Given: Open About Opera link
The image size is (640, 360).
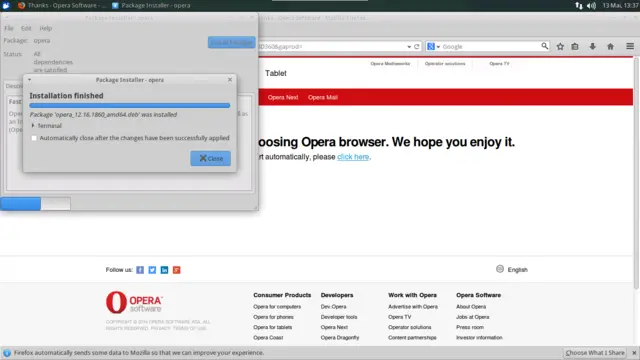Looking at the screenshot, I should pyautogui.click(x=471, y=307).
